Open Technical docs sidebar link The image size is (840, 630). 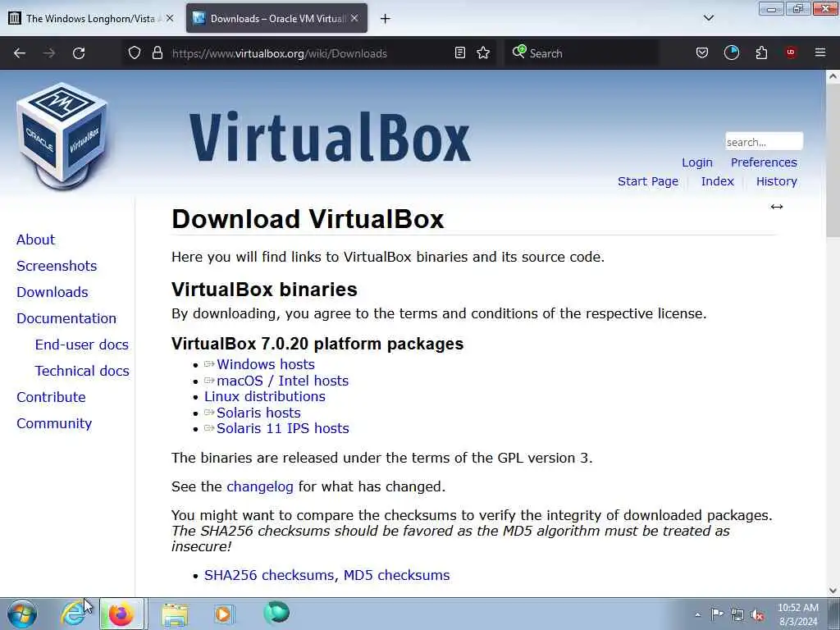82,371
